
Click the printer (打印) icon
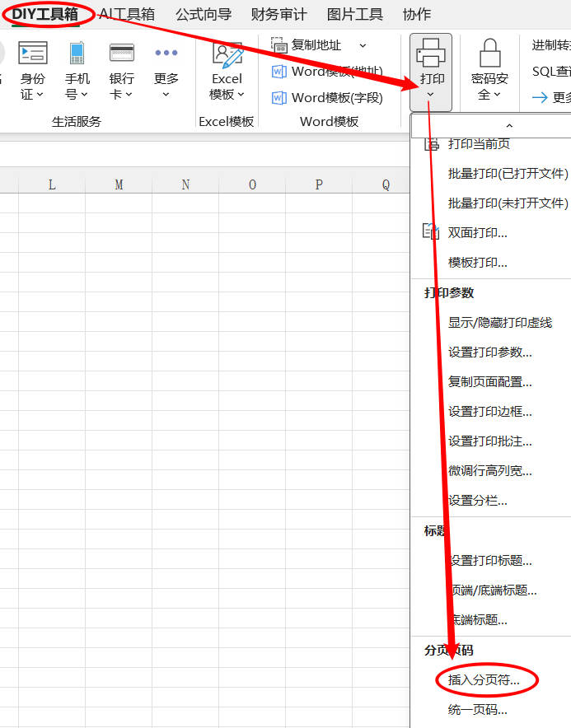[431, 53]
